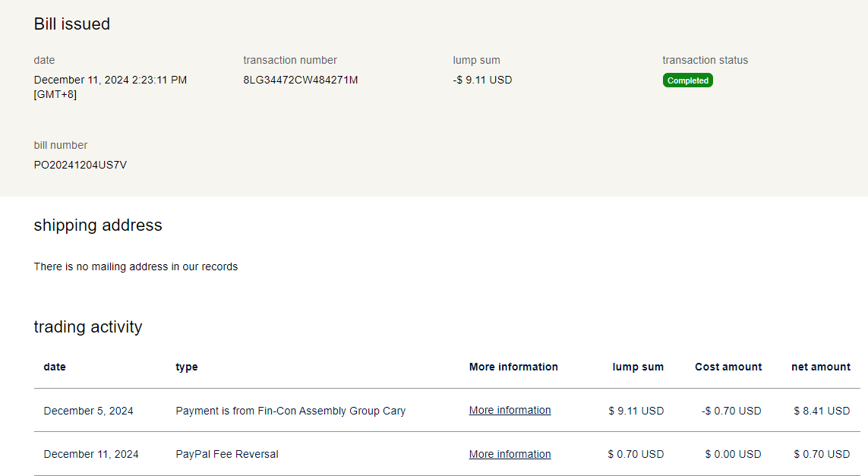Click the net amount column header
868x476 pixels.
[x=820, y=367]
